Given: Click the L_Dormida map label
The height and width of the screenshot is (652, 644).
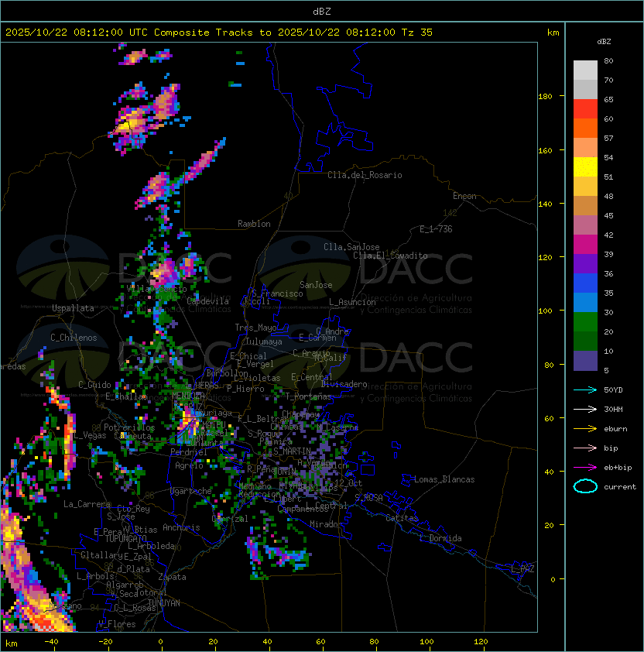Looking at the screenshot, I should [440, 538].
